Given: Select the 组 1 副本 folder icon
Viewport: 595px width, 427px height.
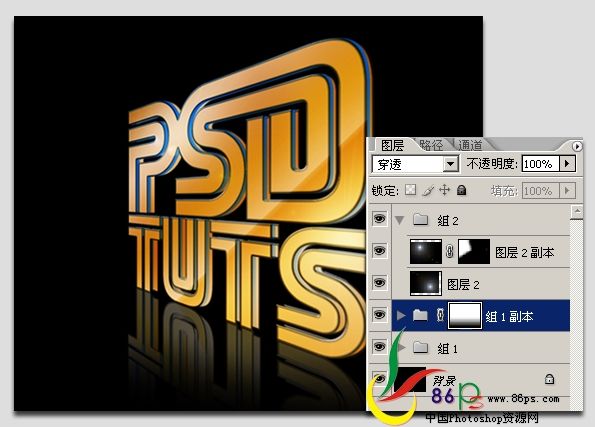Looking at the screenshot, I should (420, 315).
